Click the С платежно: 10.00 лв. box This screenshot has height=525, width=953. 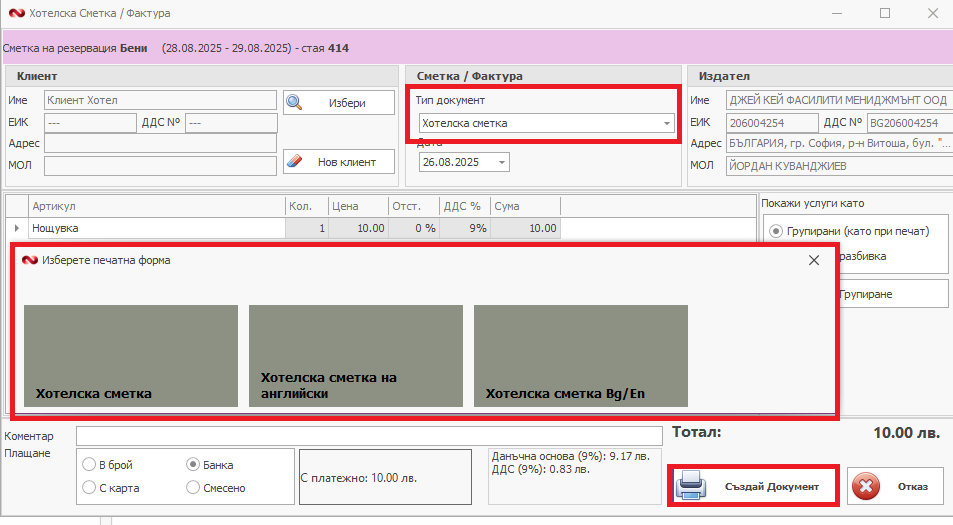tap(385, 477)
